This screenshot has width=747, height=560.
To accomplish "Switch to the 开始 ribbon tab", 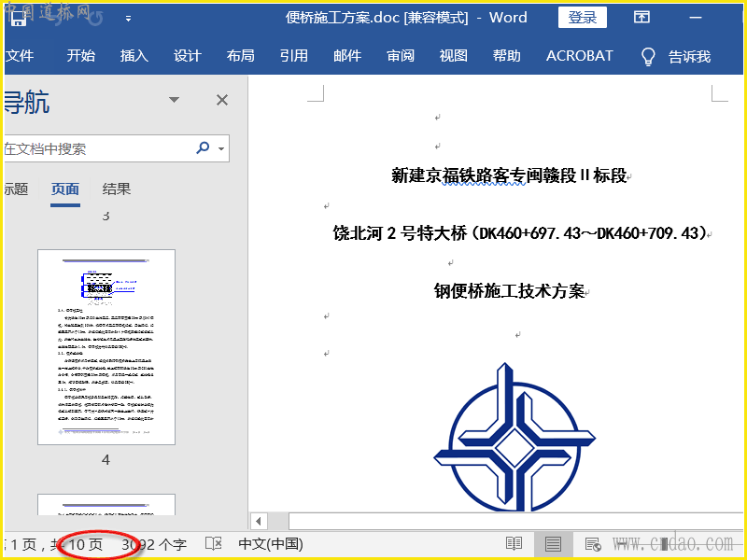I will tap(80, 56).
